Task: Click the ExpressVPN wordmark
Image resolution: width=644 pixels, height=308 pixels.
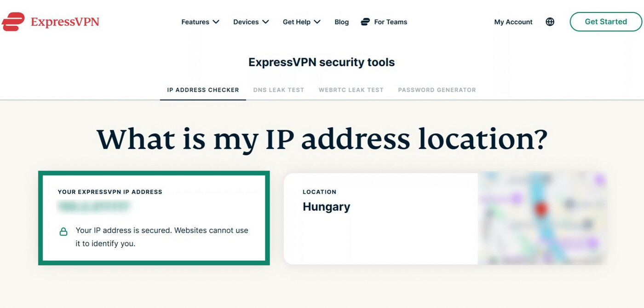Action: tap(65, 22)
